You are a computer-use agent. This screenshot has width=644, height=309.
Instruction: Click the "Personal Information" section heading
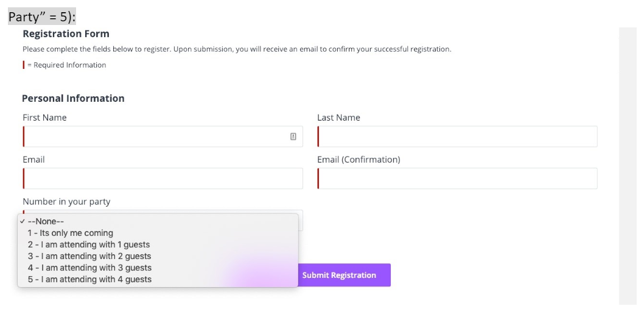pos(73,98)
